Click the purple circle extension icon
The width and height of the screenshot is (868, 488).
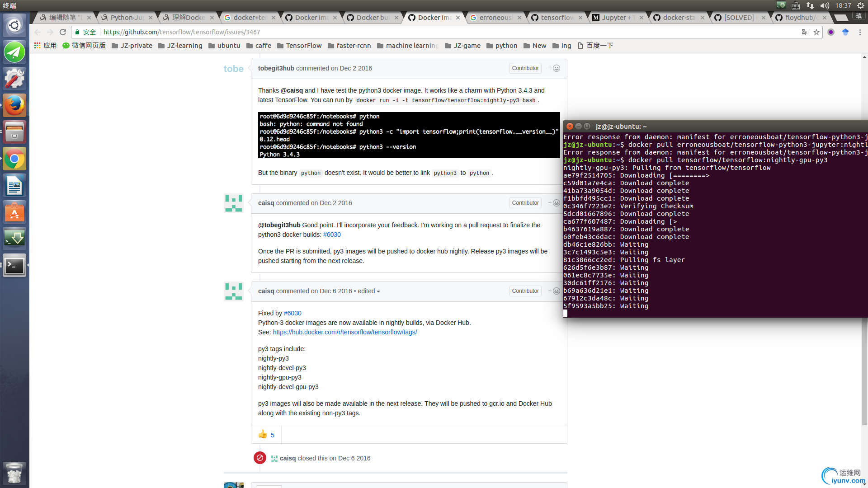tap(831, 32)
